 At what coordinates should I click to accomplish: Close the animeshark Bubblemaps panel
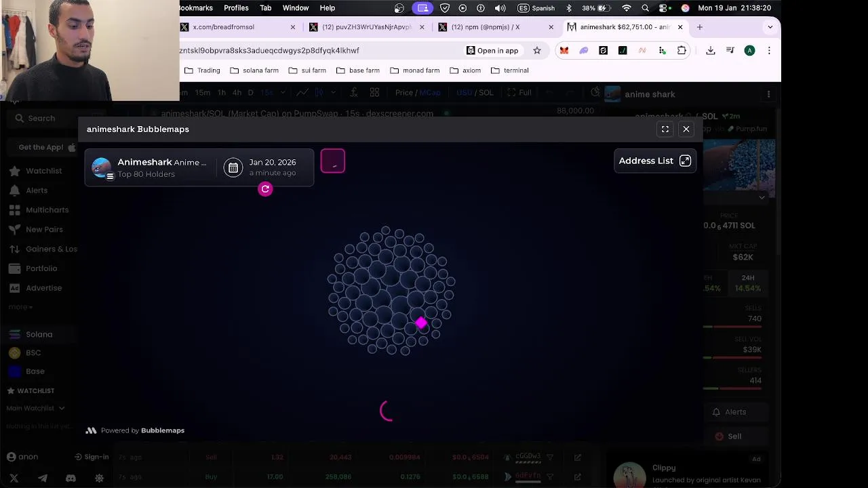[x=686, y=129]
